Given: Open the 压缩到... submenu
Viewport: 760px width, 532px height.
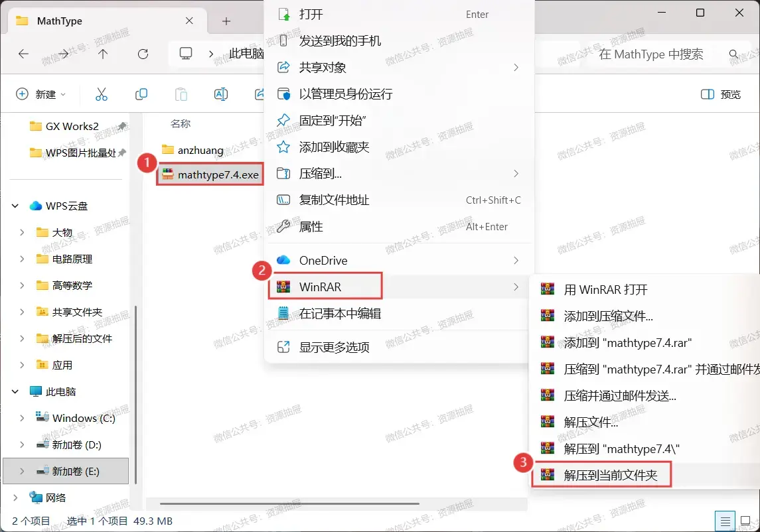Looking at the screenshot, I should point(399,173).
